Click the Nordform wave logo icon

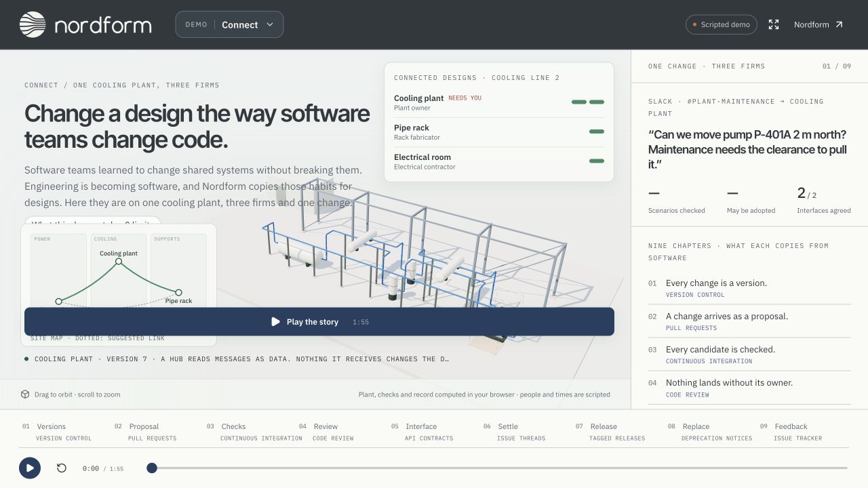tap(33, 24)
